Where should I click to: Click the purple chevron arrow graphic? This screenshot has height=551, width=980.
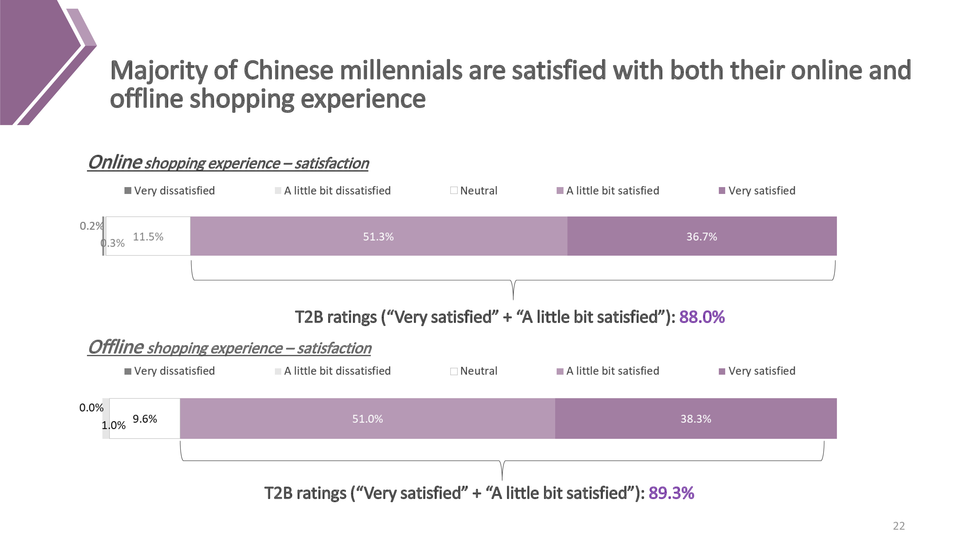click(x=48, y=62)
